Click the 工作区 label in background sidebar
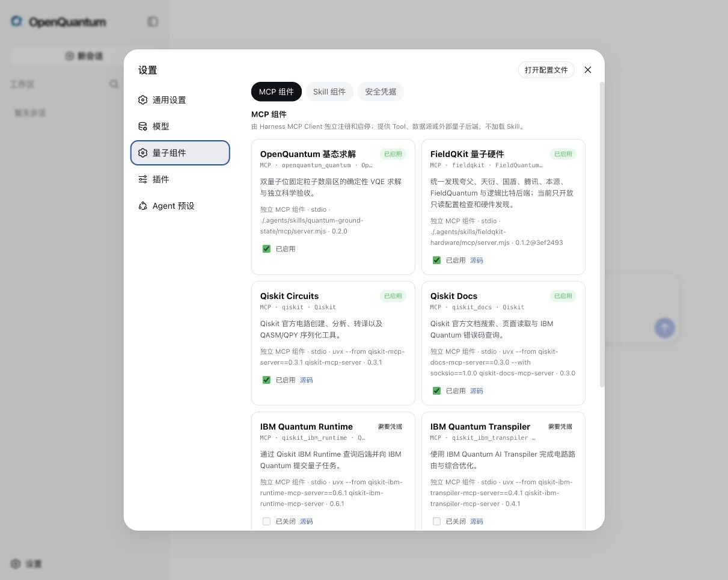Image resolution: width=728 pixels, height=580 pixels. (x=23, y=84)
